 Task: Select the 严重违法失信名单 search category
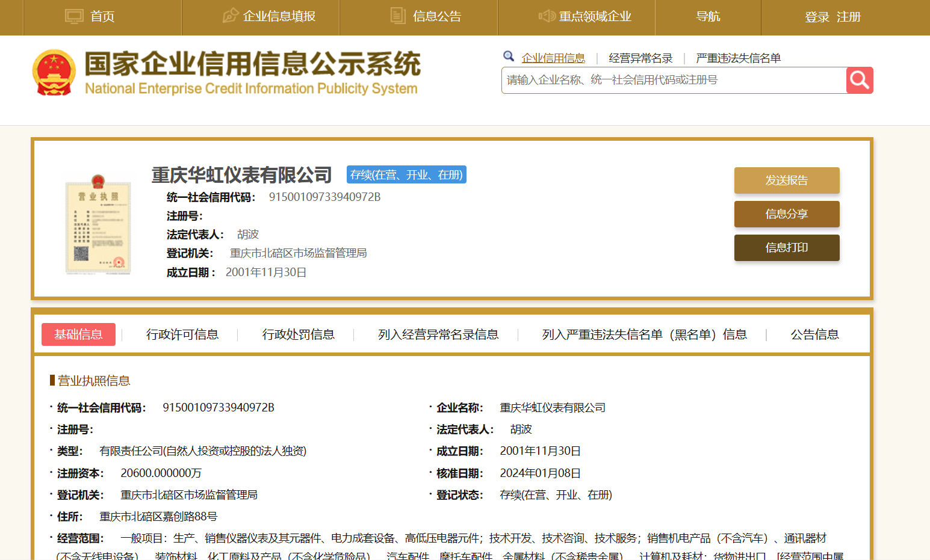738,58
